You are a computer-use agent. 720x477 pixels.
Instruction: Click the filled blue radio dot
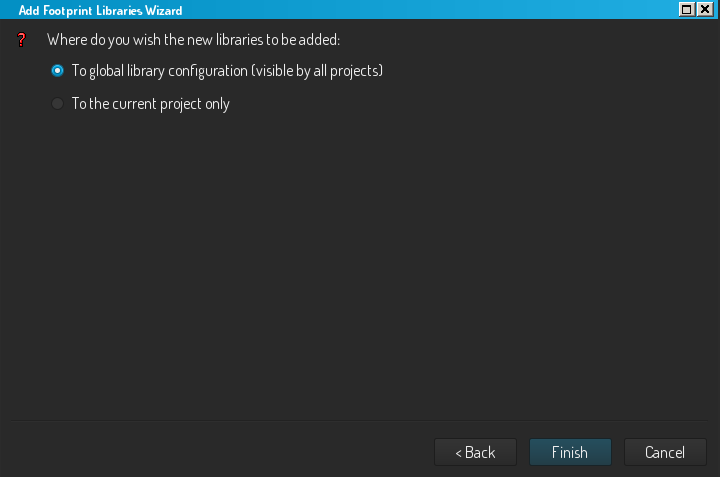(58, 71)
